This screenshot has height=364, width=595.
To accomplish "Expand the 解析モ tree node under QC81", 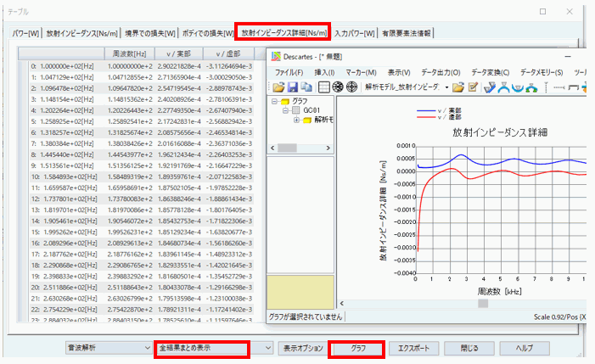I will (x=297, y=120).
